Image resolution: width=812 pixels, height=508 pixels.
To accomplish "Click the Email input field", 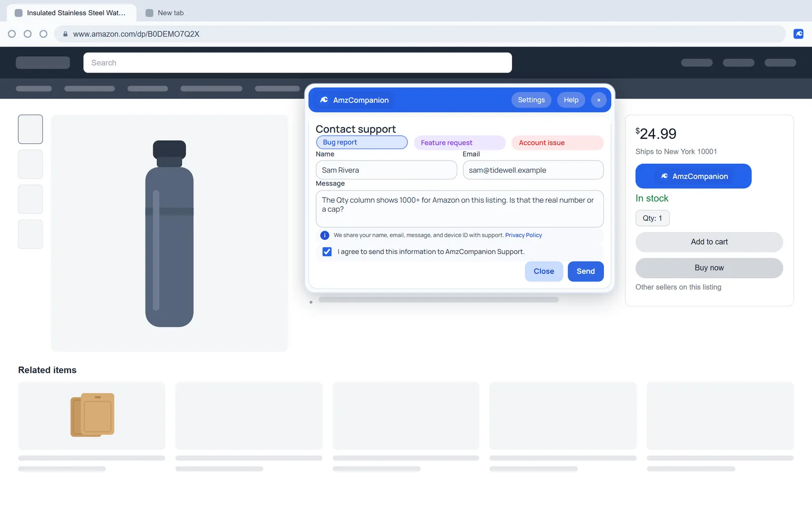I will [x=533, y=170].
